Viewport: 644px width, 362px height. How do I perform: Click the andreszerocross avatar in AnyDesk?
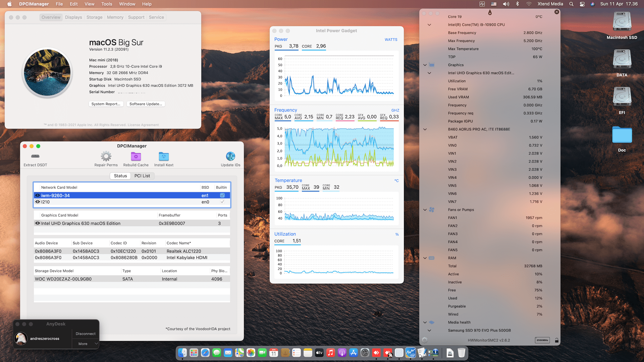(21, 339)
